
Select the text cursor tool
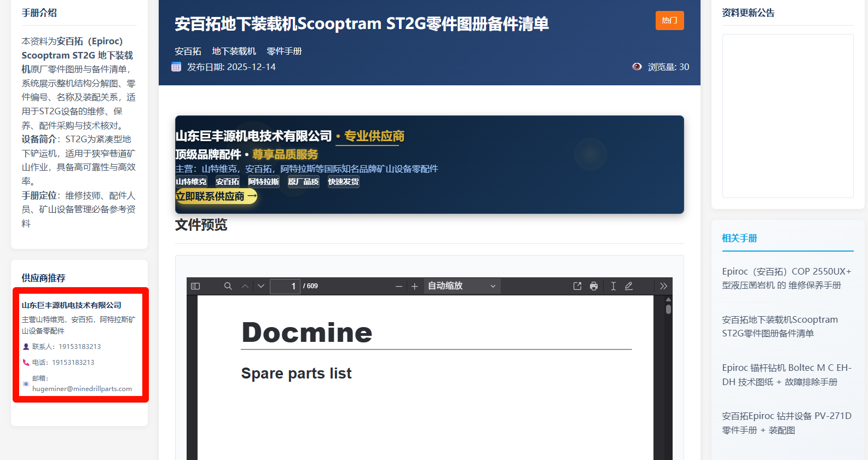point(614,286)
